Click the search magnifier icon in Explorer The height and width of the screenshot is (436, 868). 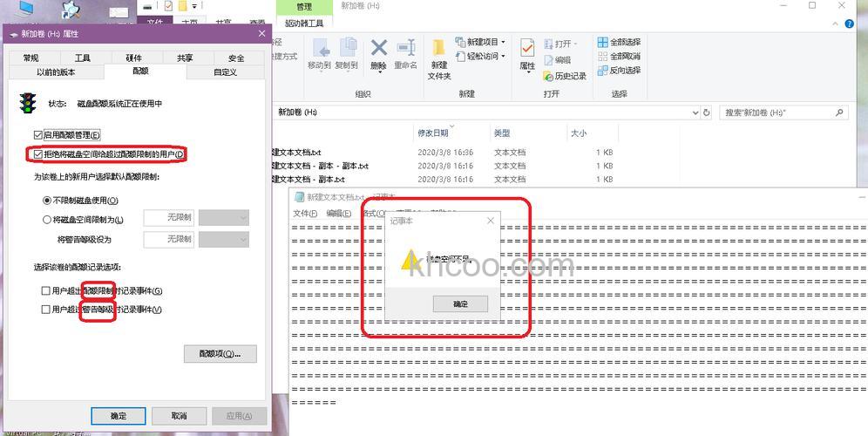(839, 112)
